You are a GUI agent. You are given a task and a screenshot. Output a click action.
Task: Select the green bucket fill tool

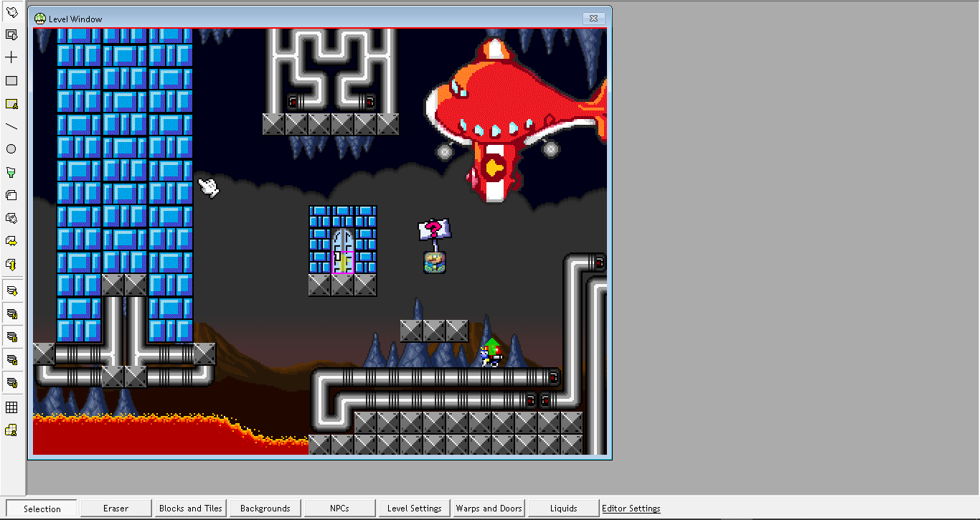pyautogui.click(x=11, y=173)
